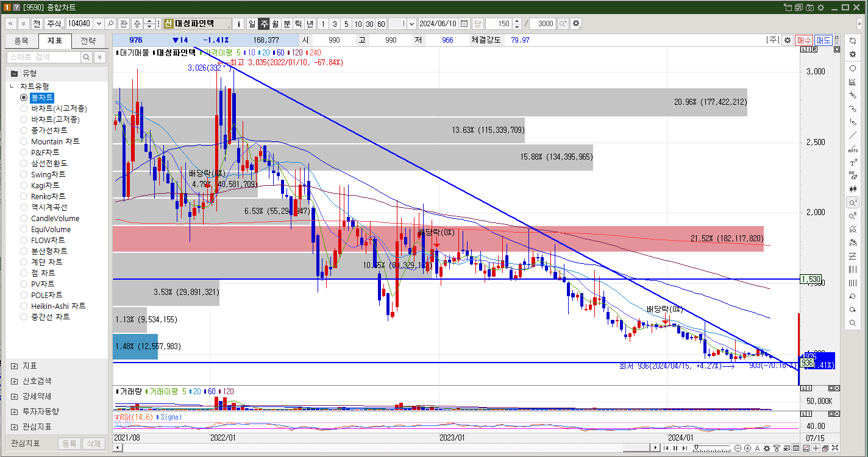Select the 분 minute period button
Screen dimensions: 868x457
[286, 23]
